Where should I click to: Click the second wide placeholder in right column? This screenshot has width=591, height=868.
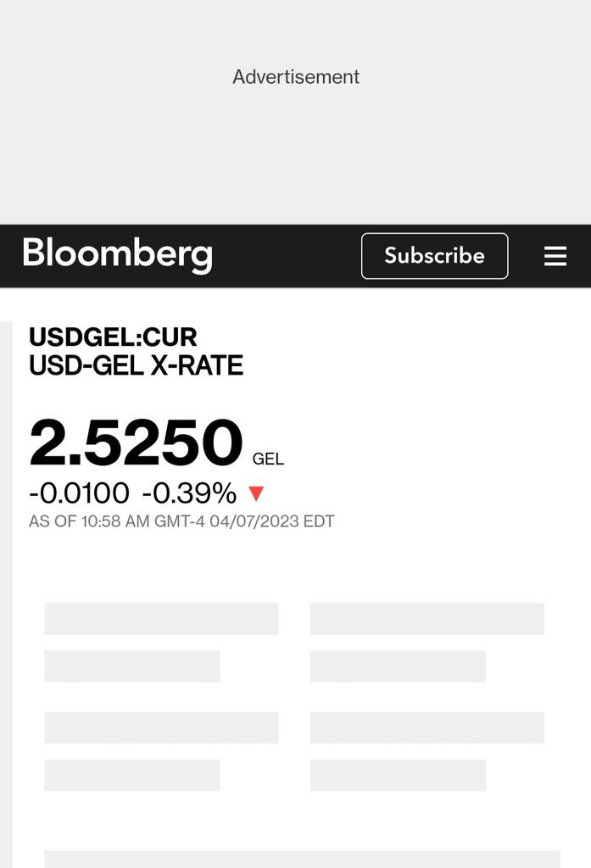pyautogui.click(x=427, y=727)
